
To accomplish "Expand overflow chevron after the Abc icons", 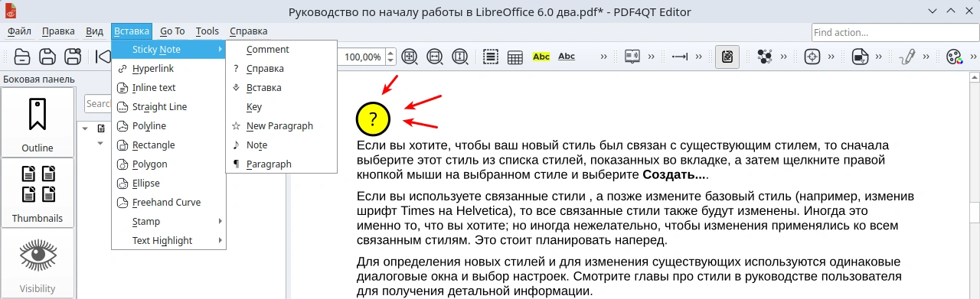I will point(603,57).
